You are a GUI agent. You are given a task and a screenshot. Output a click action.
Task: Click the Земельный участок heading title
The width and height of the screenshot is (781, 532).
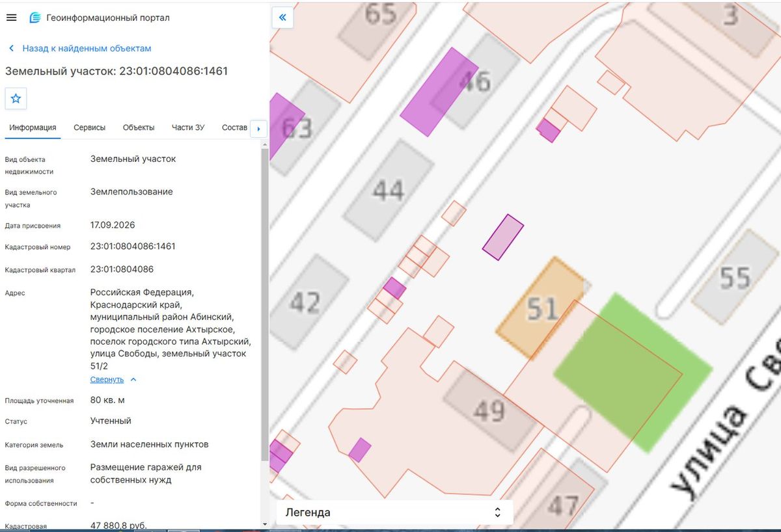[116, 71]
